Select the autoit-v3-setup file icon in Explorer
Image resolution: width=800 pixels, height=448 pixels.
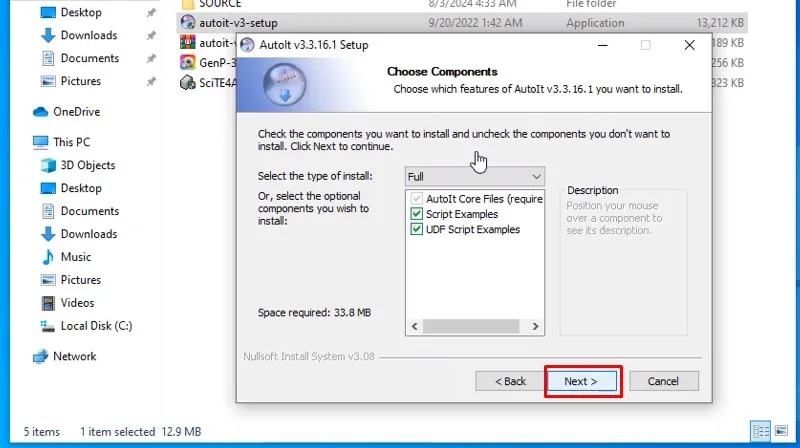click(188, 22)
